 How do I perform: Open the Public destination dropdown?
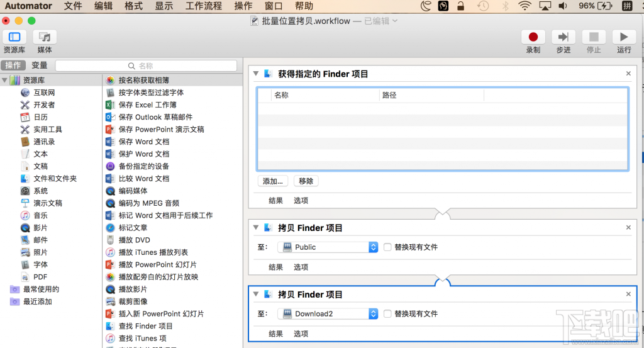[x=328, y=247]
